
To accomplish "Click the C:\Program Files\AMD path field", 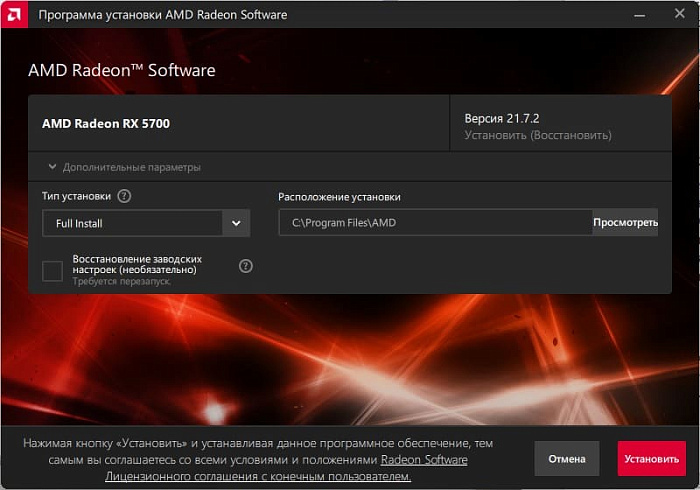I will click(436, 223).
